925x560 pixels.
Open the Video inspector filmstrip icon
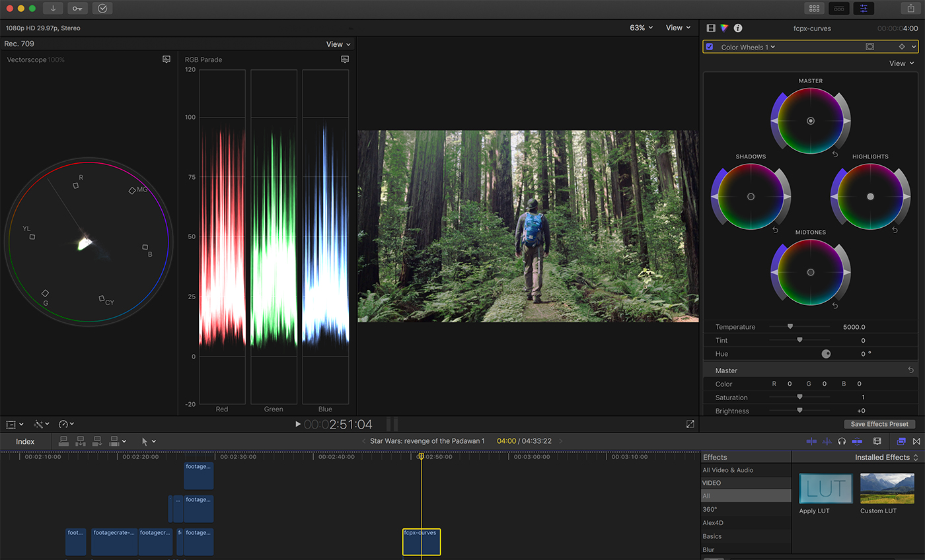click(710, 28)
